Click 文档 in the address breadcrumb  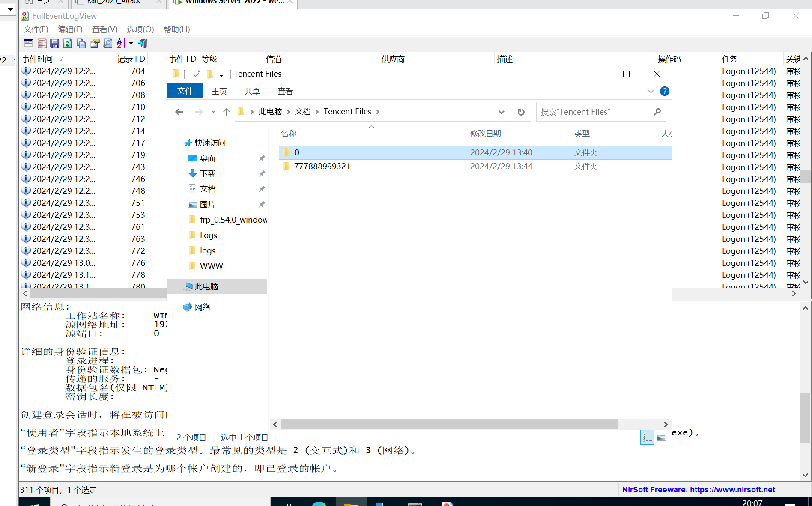(303, 112)
